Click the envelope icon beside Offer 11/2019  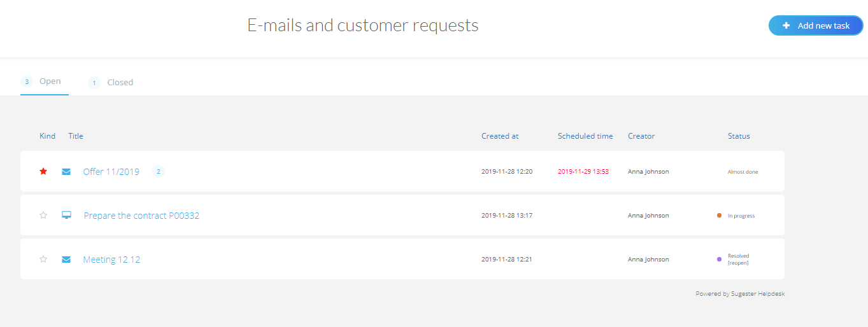(x=66, y=172)
